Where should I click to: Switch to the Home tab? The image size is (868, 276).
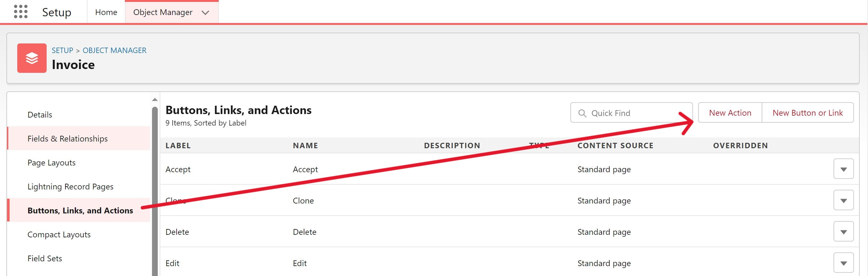pos(106,12)
